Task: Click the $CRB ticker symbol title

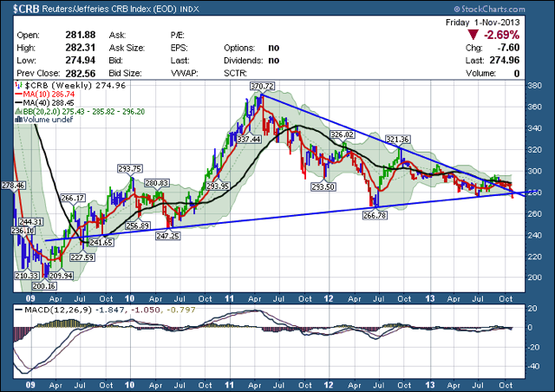Action: tap(26, 9)
